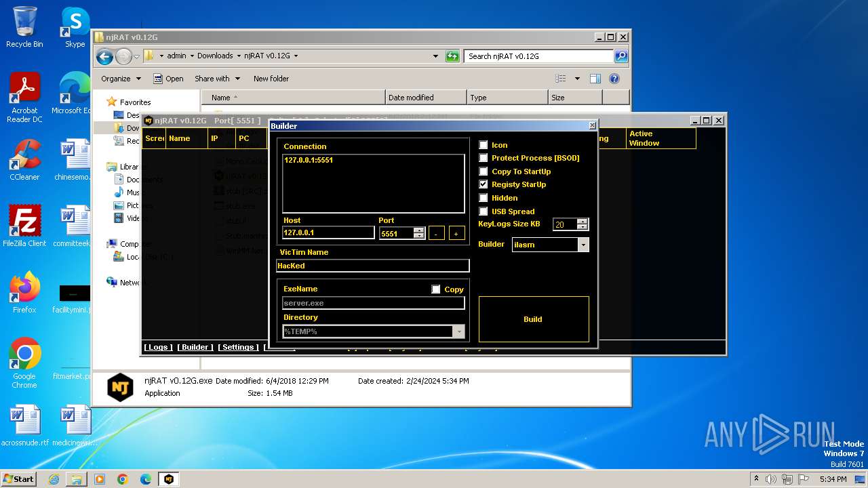Click New folder in Explorer toolbar

(271, 79)
